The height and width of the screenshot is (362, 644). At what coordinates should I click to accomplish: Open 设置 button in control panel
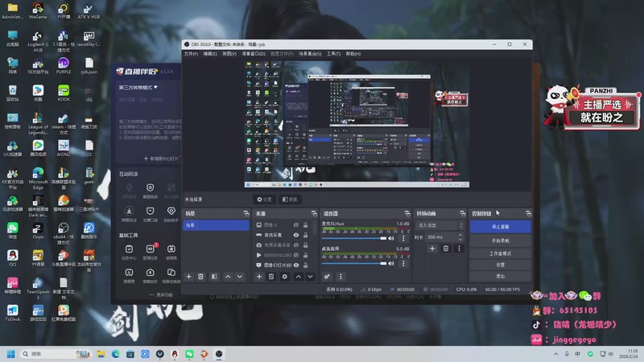click(x=500, y=265)
